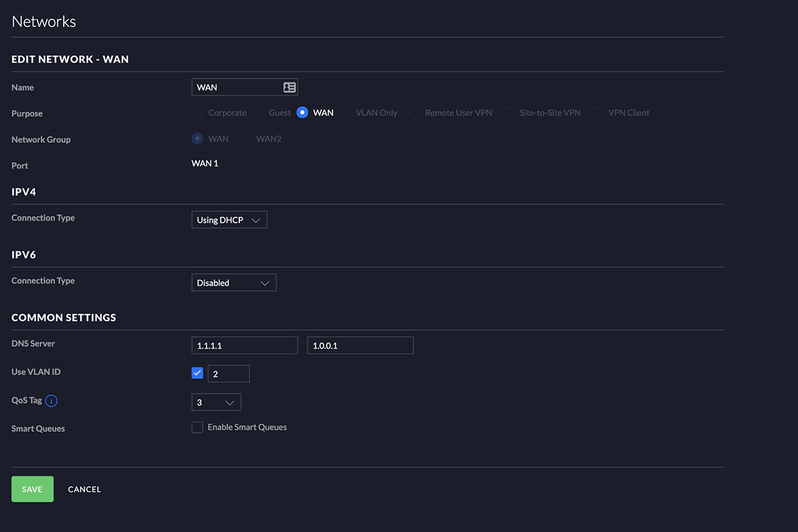Click the Save button

click(33, 489)
